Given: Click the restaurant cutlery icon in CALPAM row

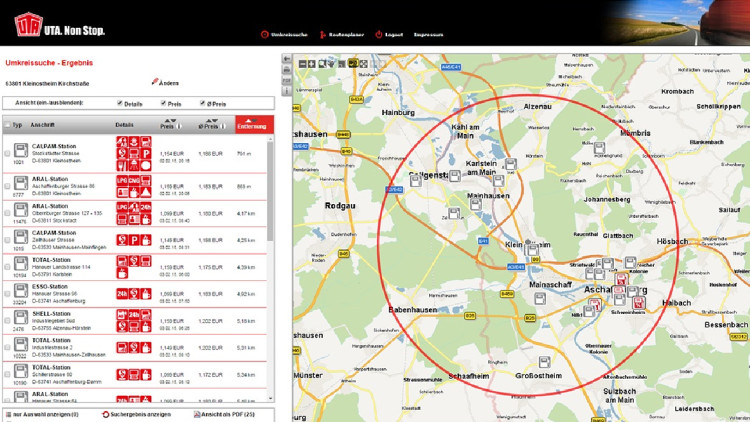Looking at the screenshot, I should [122, 166].
